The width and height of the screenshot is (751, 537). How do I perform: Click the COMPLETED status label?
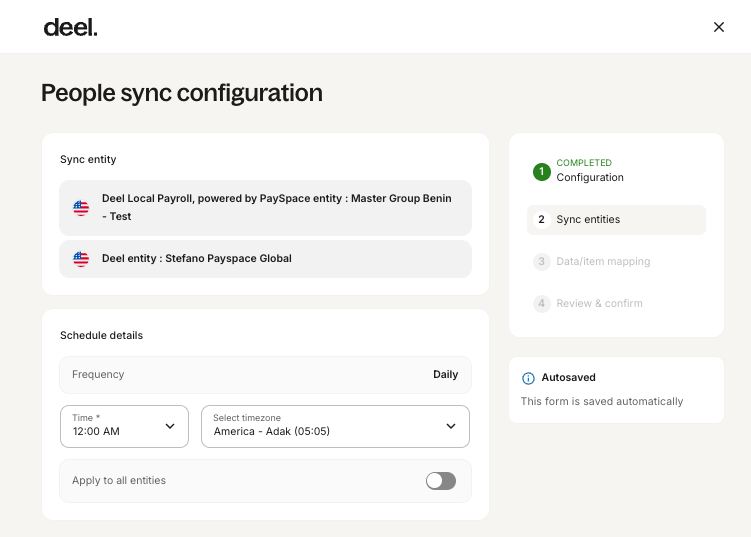coord(584,163)
